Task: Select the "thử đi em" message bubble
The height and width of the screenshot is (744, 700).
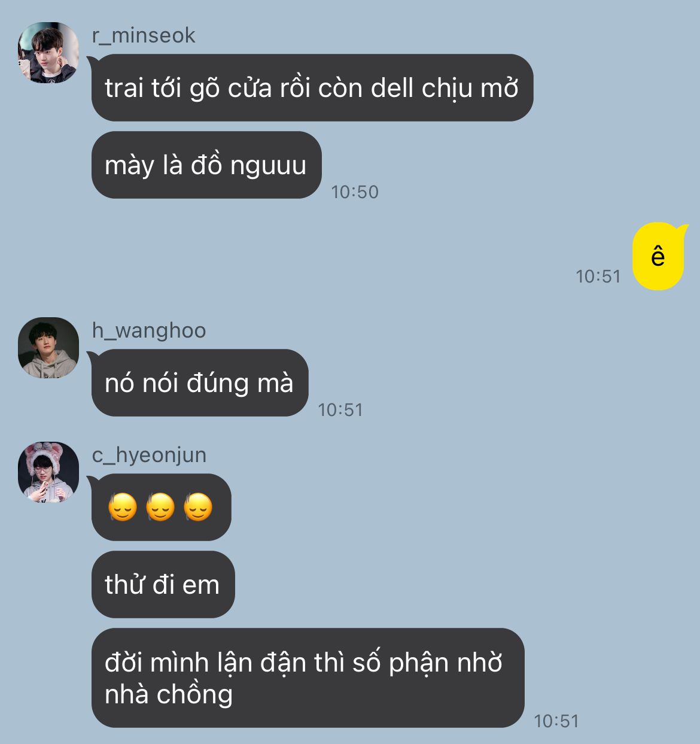Action: click(x=163, y=585)
